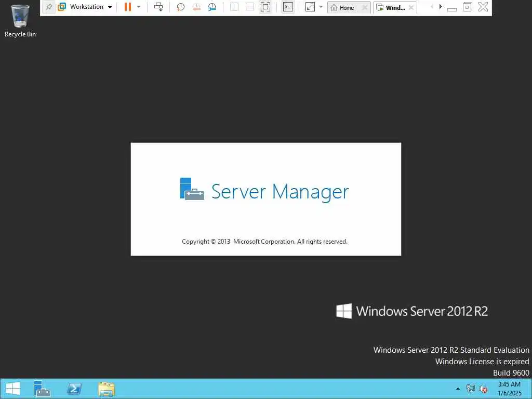The width and height of the screenshot is (532, 399).
Task: Show or hide the library sidebar
Action: 234,7
